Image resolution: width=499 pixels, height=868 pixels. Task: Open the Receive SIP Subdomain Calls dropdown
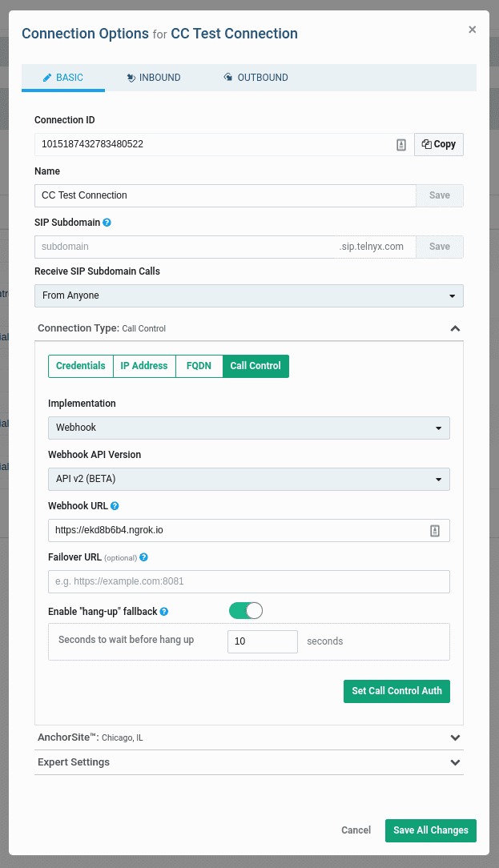(248, 295)
